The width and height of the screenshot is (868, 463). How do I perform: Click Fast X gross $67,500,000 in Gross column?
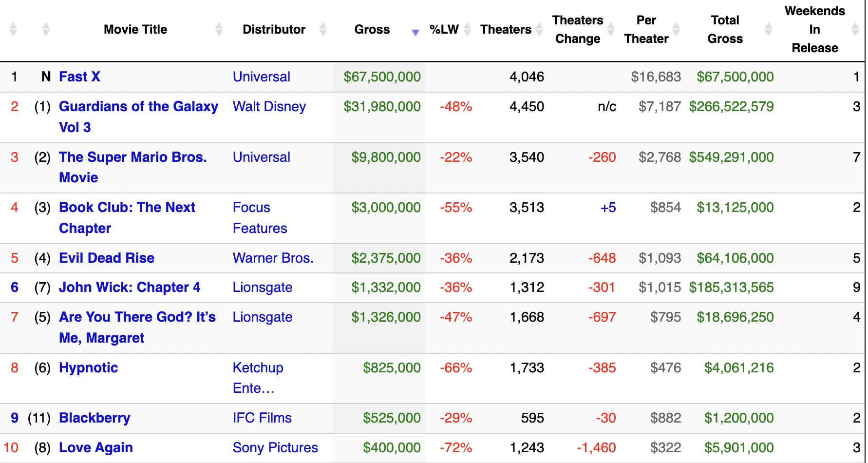[382, 77]
